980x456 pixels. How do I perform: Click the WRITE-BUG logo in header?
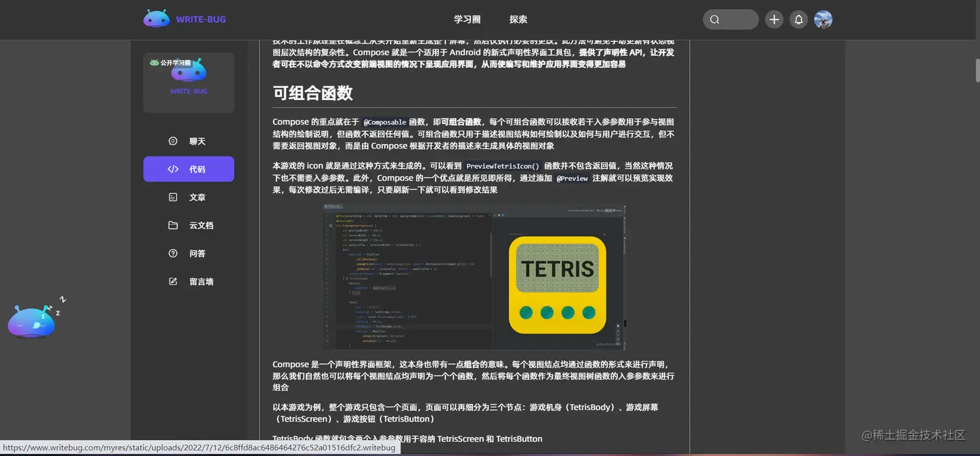click(185, 19)
